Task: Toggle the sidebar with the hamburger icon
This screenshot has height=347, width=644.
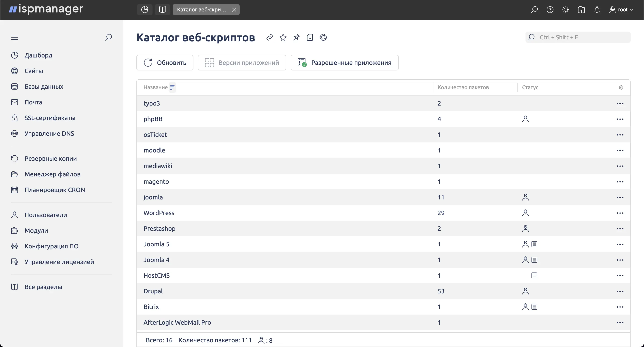Action: click(x=14, y=37)
